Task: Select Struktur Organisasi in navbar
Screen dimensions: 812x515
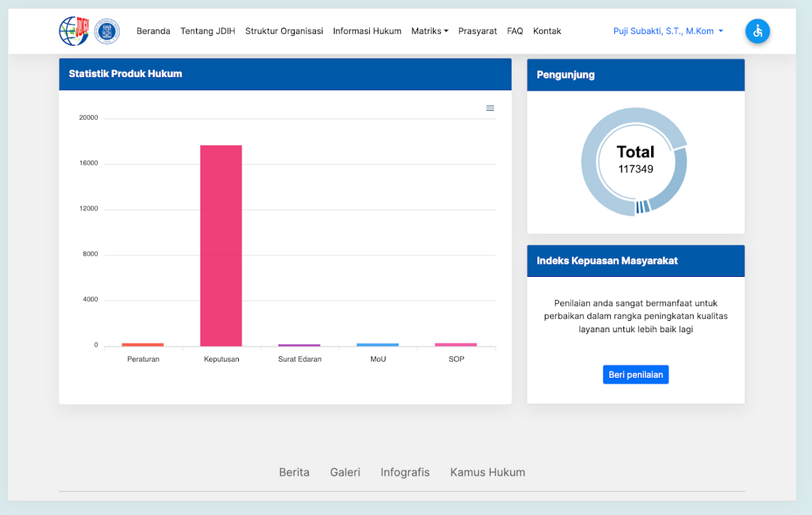Action: [x=284, y=31]
